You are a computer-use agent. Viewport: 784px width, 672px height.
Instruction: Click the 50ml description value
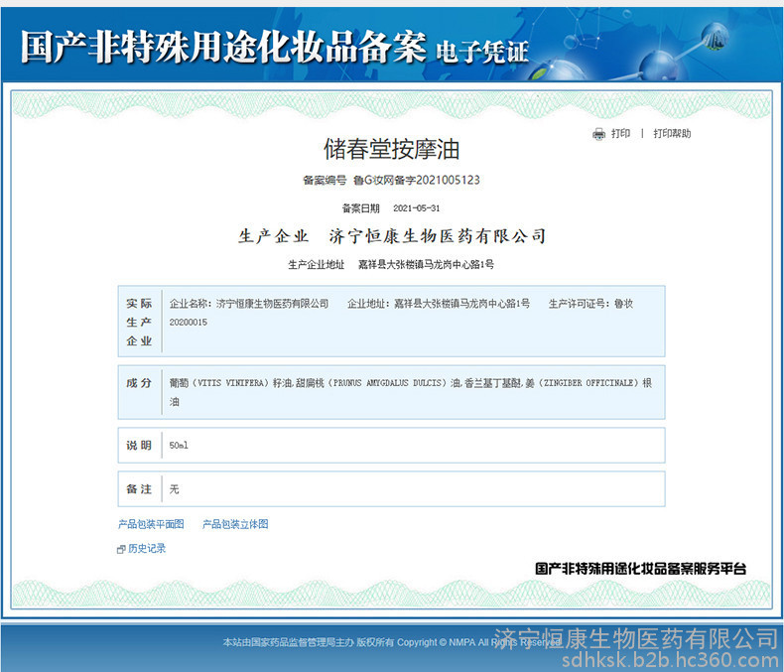click(x=179, y=446)
